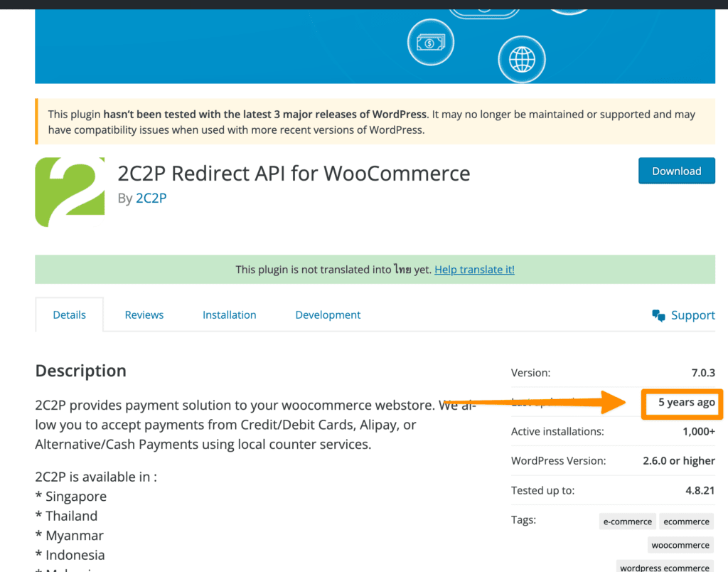This screenshot has width=728, height=572.
Task: Click the Version: label
Action: (x=530, y=373)
